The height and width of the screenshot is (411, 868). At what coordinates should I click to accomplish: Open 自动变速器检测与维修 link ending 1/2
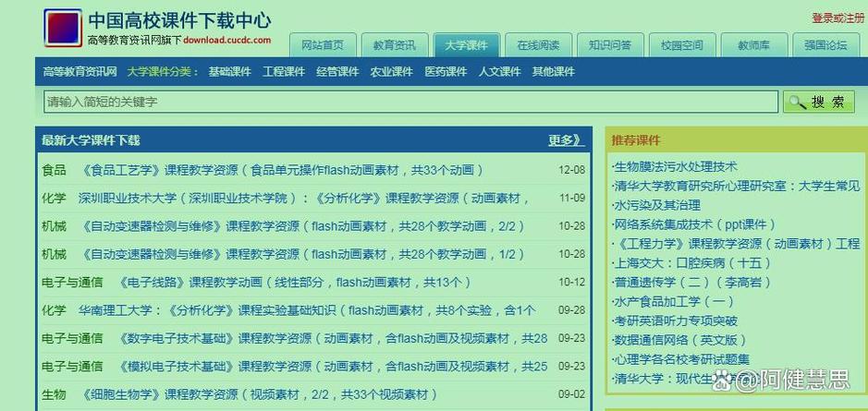(x=301, y=255)
